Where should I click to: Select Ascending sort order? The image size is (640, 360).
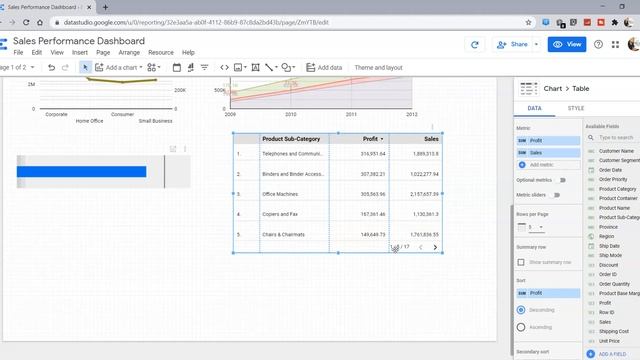(521, 327)
